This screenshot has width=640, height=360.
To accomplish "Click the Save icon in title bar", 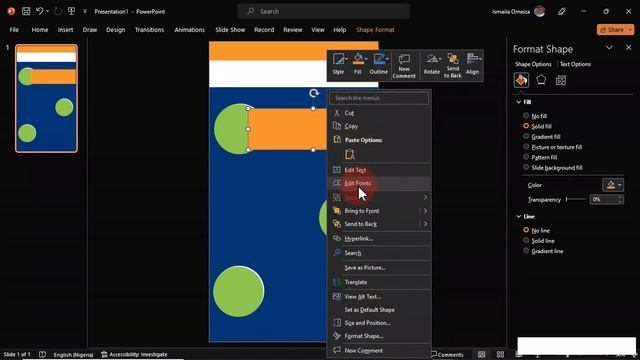I will (26, 11).
